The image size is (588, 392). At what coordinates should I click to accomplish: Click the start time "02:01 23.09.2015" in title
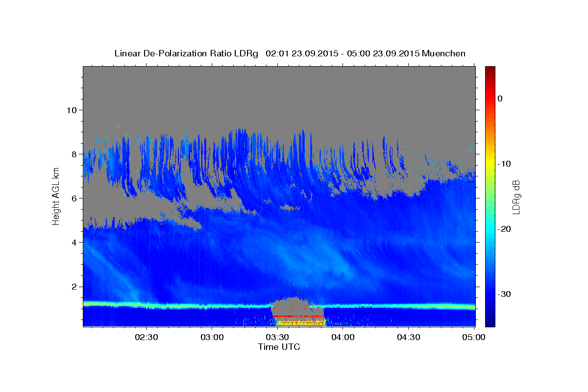pos(301,53)
